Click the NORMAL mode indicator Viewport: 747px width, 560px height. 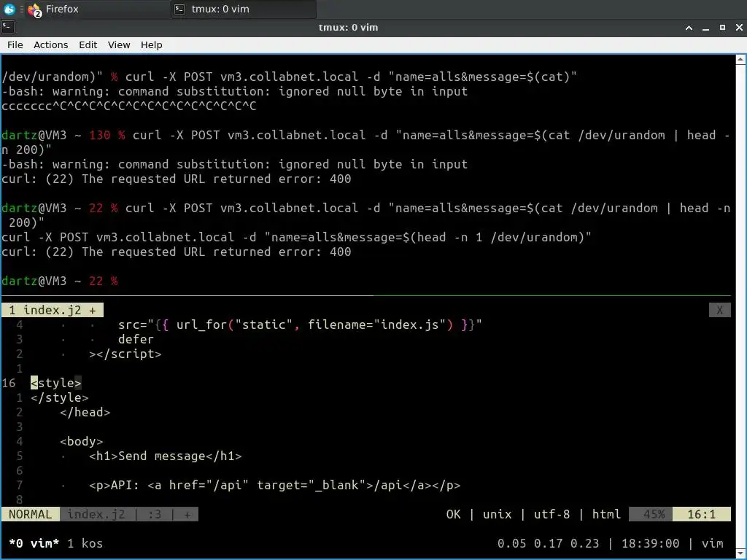tap(30, 514)
